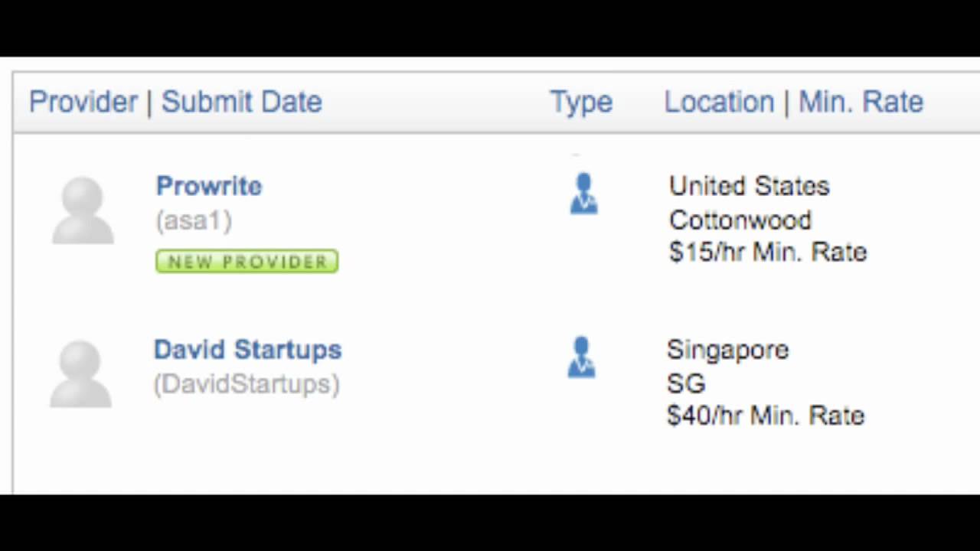This screenshot has height=551, width=980.
Task: Click the Cottonwood city text
Action: 740,220
